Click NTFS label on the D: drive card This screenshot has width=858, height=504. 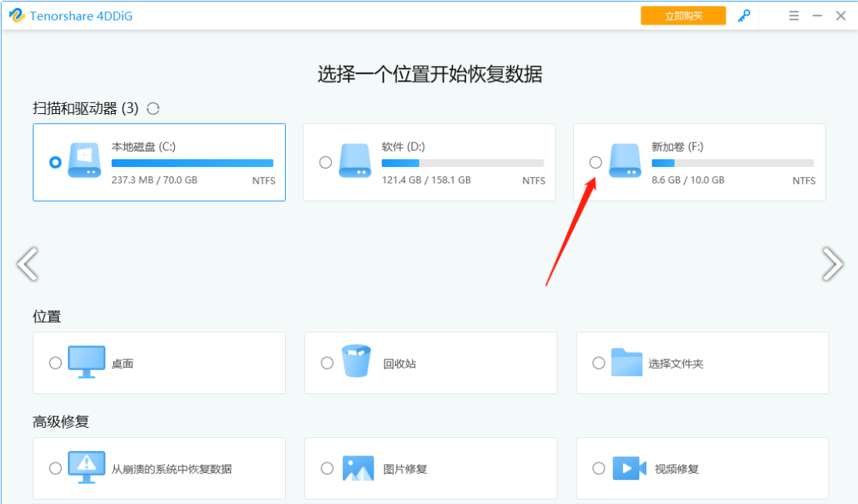534,181
